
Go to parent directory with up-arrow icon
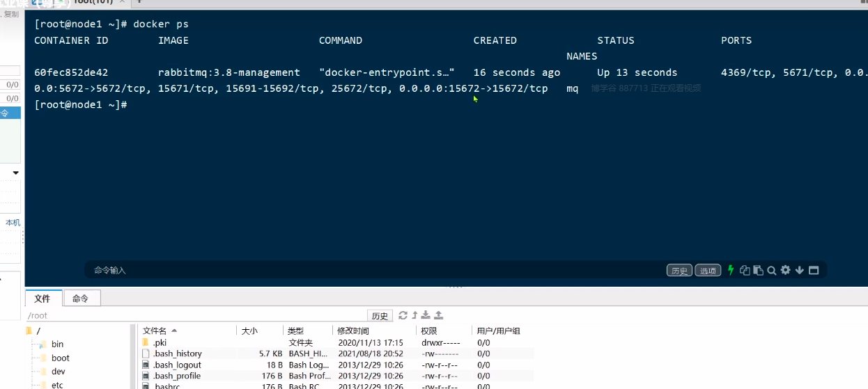(x=414, y=315)
